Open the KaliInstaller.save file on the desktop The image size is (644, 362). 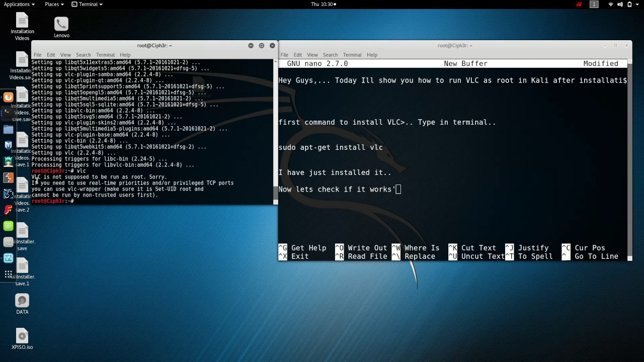tap(22, 237)
